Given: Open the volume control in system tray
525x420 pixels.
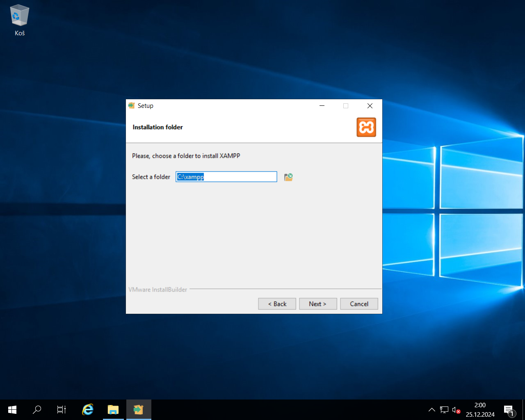Looking at the screenshot, I should (455, 409).
